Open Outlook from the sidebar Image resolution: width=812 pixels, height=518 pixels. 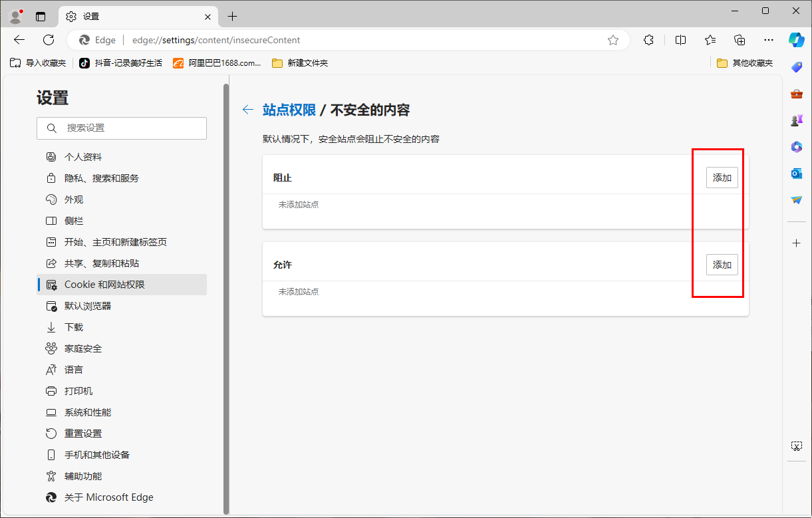click(x=796, y=174)
